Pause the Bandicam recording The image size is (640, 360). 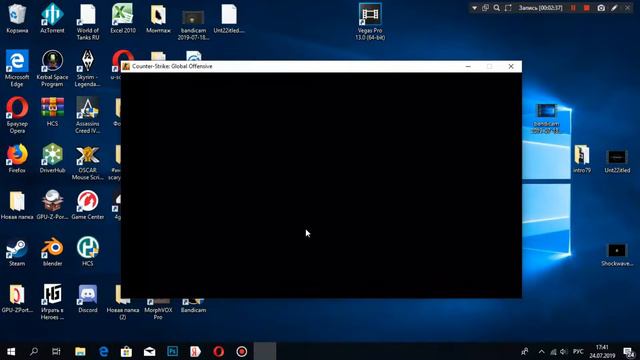coord(573,8)
